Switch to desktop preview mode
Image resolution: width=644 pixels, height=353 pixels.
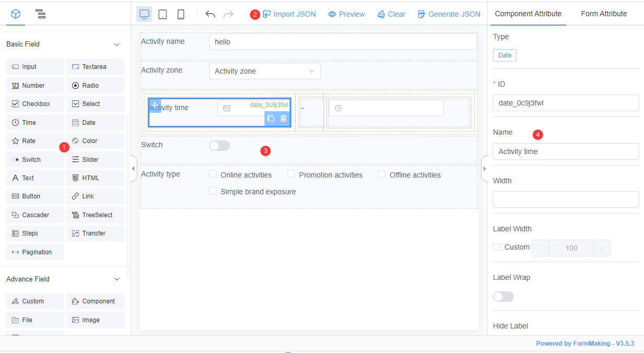144,14
